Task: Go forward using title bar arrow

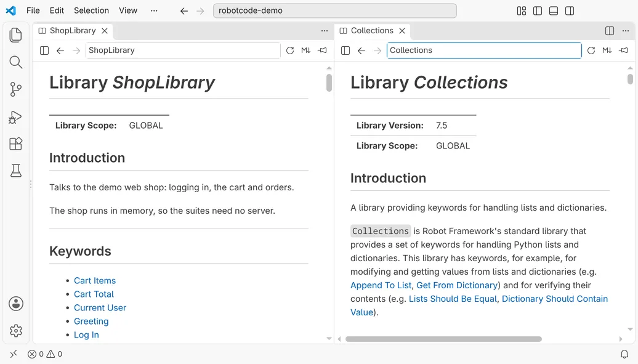Action: (200, 11)
